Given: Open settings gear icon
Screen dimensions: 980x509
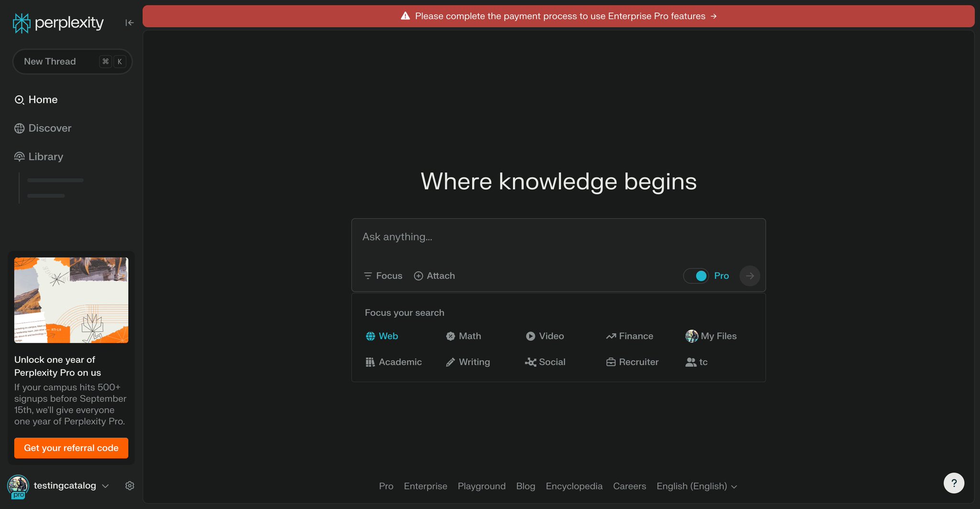Looking at the screenshot, I should click(130, 486).
